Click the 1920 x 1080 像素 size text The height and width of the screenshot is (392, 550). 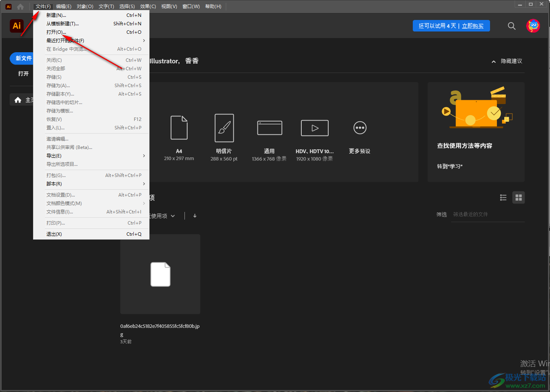click(x=315, y=159)
